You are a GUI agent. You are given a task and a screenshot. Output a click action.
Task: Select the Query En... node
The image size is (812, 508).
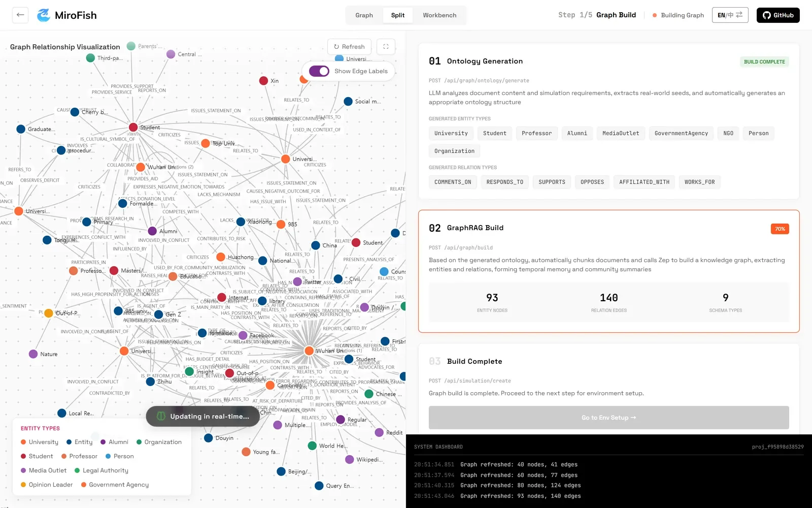[x=319, y=486]
